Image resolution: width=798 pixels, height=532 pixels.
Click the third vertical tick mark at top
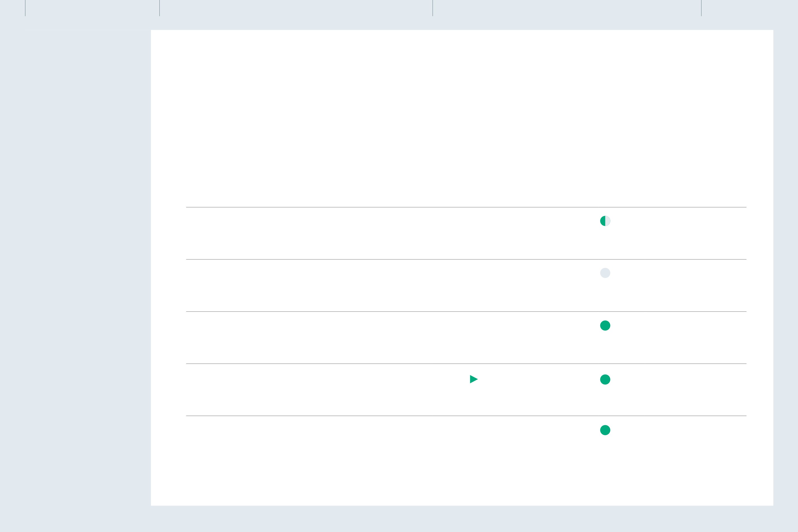pyautogui.click(x=433, y=8)
